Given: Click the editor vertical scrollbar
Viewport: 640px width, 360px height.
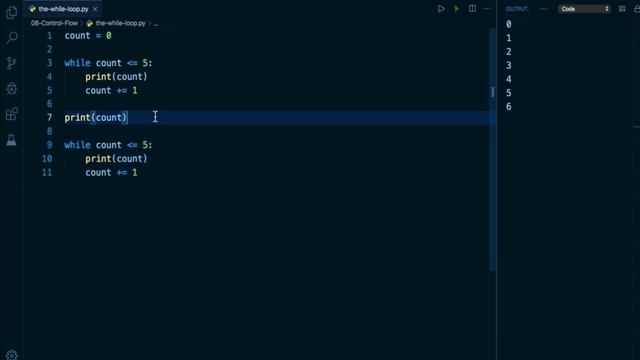Looking at the screenshot, I should click(493, 149).
